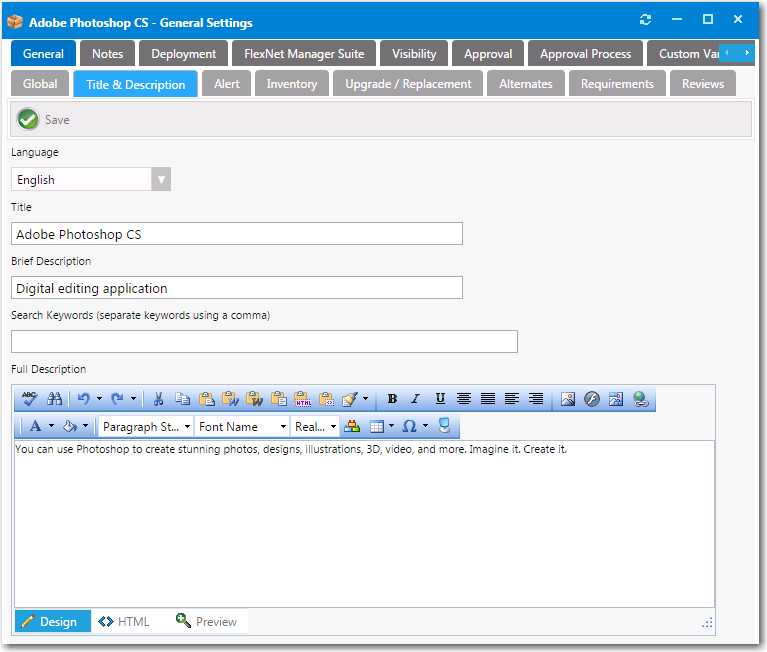Viewport: 767px width, 652px height.
Task: Click the Save green checkmark icon
Action: [x=28, y=119]
